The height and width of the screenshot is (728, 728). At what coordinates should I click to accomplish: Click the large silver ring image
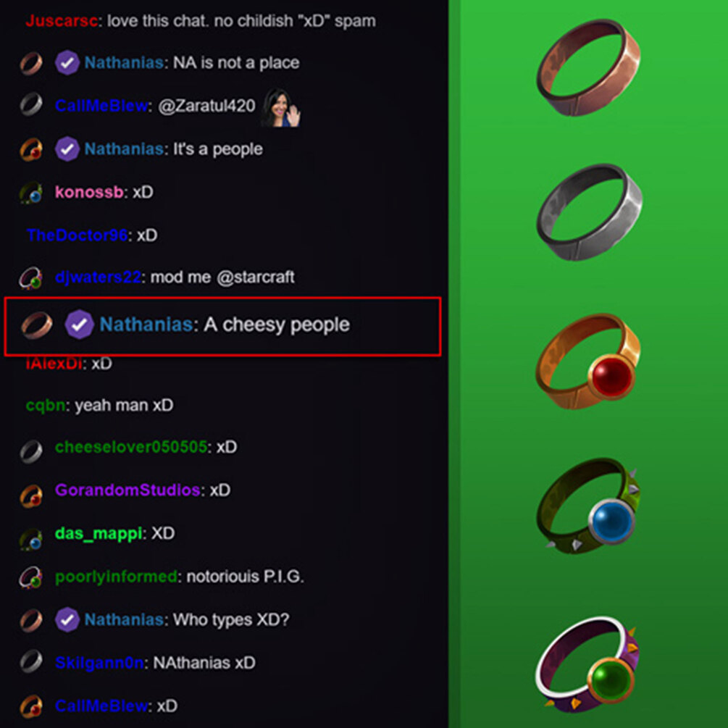(589, 212)
